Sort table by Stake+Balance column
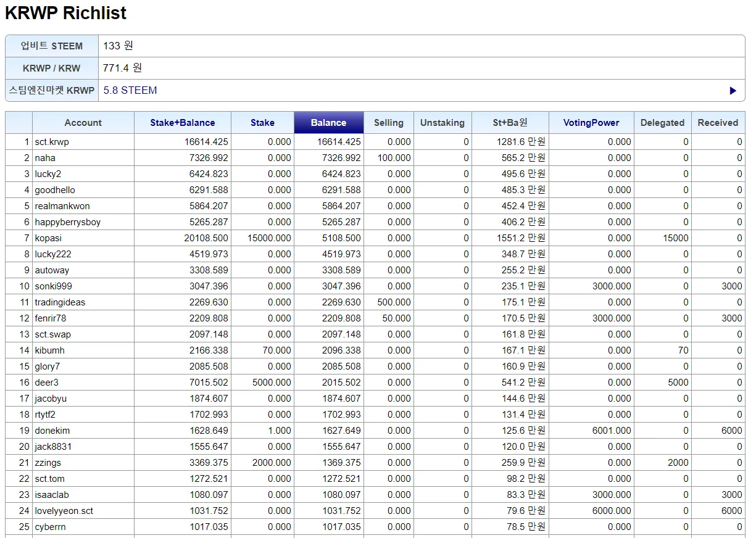Screen dimensions: 756x538 182,123
